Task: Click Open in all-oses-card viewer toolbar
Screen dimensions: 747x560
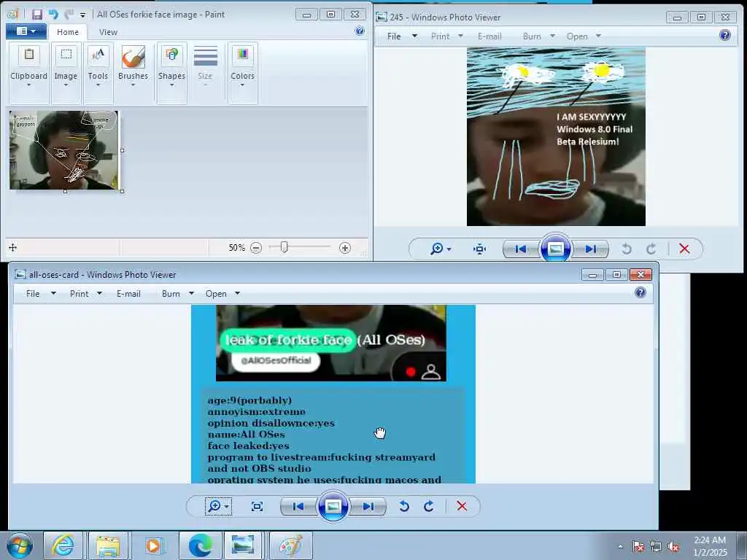Action: tap(216, 294)
